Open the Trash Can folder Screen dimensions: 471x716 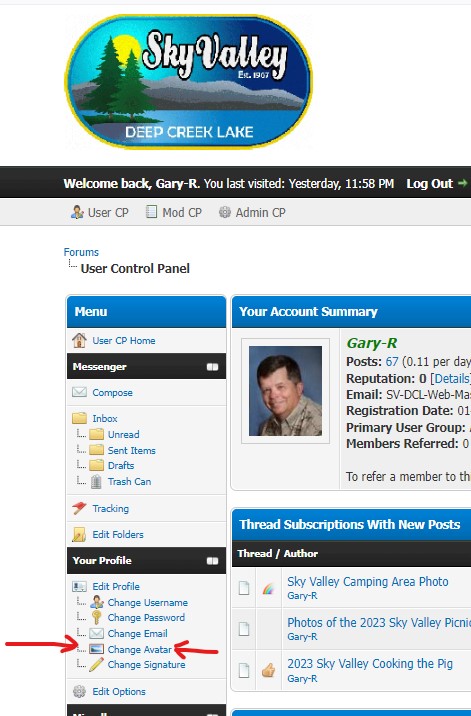click(x=129, y=481)
